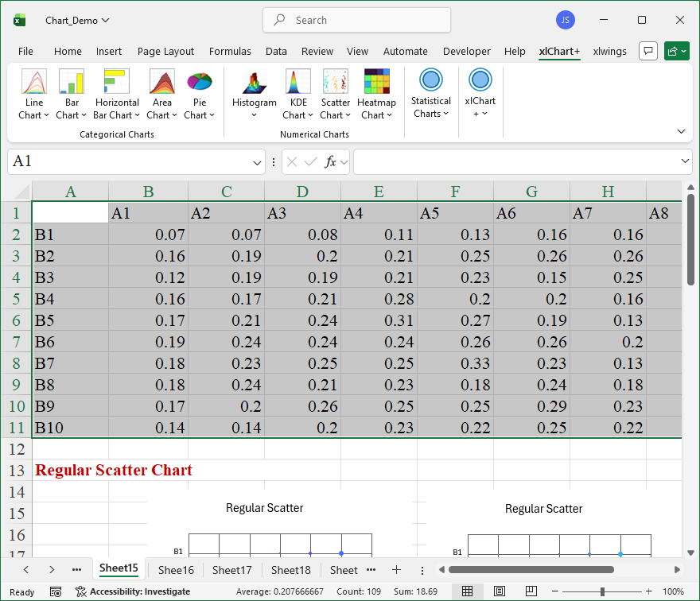Expand the Name Box dropdown
This screenshot has width=700, height=601.
257,162
